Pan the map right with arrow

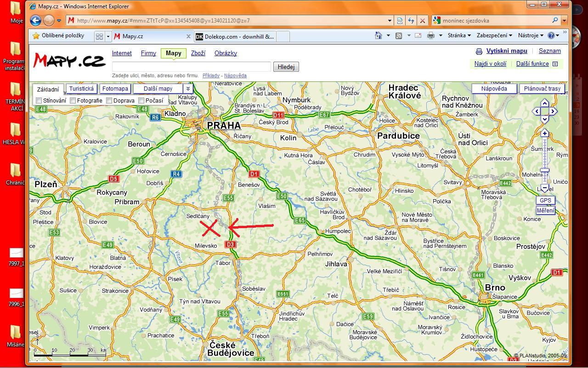coord(553,111)
